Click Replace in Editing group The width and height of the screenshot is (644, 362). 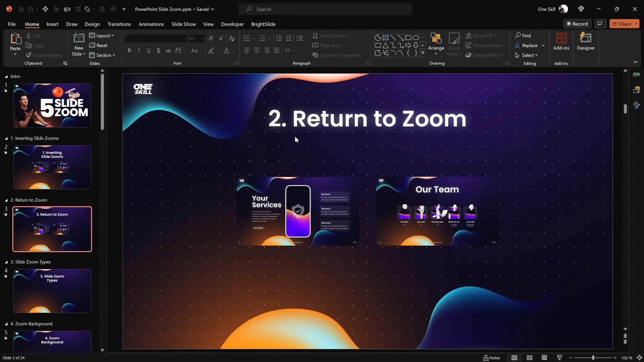(x=526, y=45)
